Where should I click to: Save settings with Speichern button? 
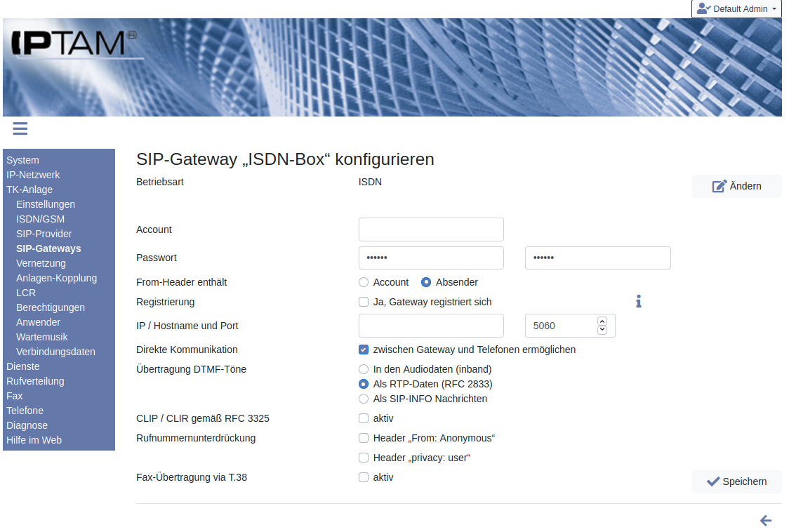pyautogui.click(x=736, y=481)
